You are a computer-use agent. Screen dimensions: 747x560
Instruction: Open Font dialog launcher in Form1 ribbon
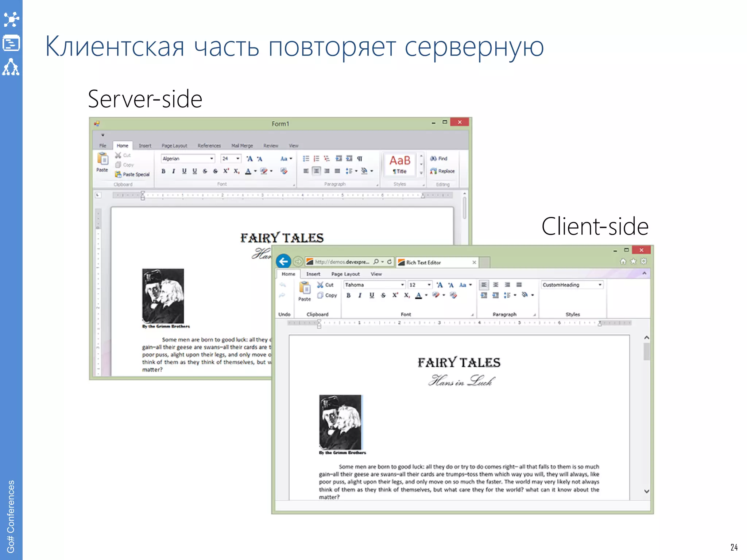[294, 185]
